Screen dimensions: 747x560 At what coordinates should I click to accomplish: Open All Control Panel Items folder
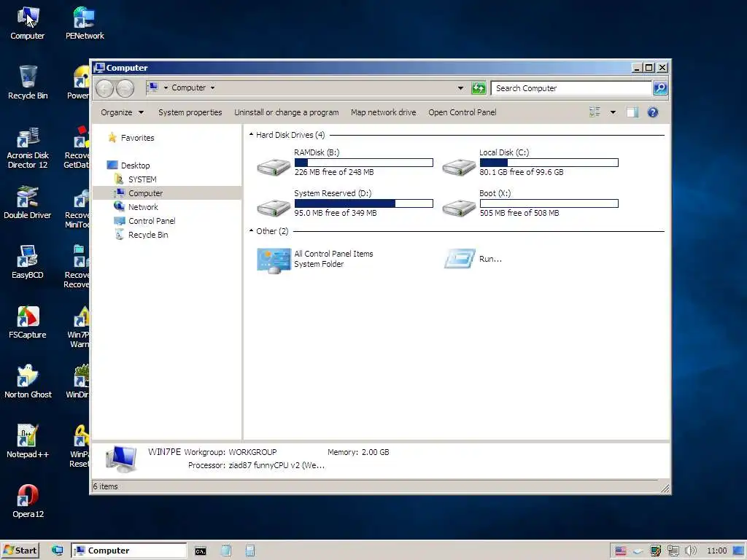coord(315,259)
